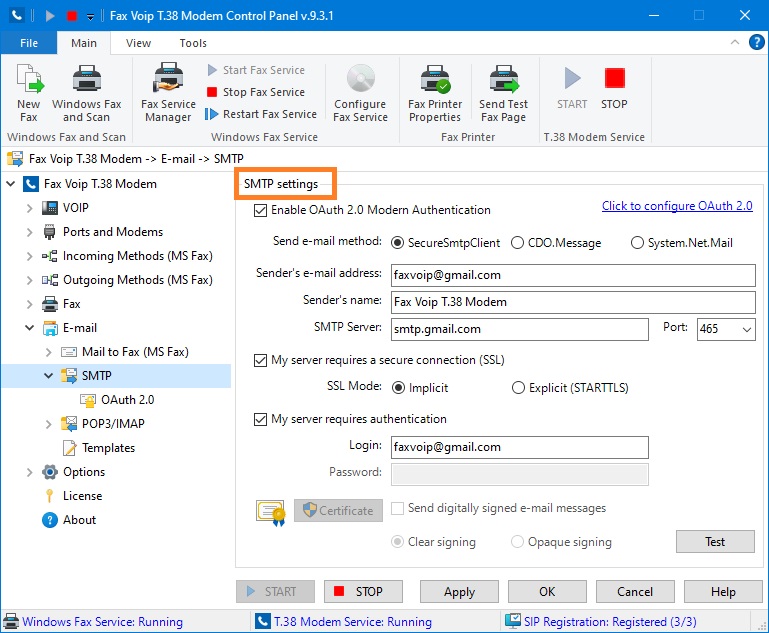Screen dimensions: 769x633
Task: Toggle the secure connection (SSL) checkbox
Action: (x=260, y=361)
